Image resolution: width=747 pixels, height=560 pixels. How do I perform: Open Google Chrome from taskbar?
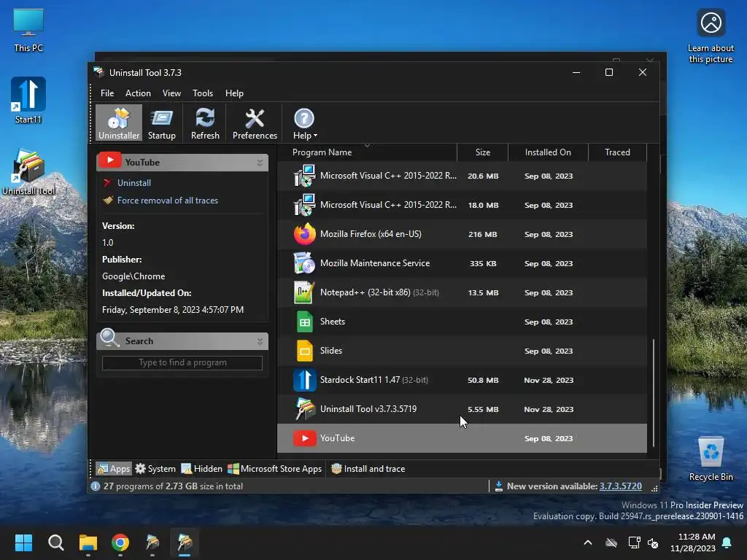[x=120, y=542]
